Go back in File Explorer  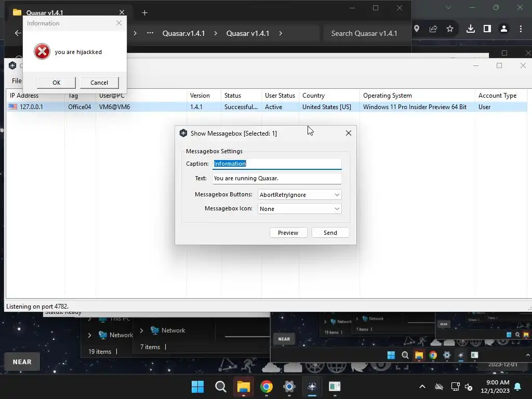(18, 33)
